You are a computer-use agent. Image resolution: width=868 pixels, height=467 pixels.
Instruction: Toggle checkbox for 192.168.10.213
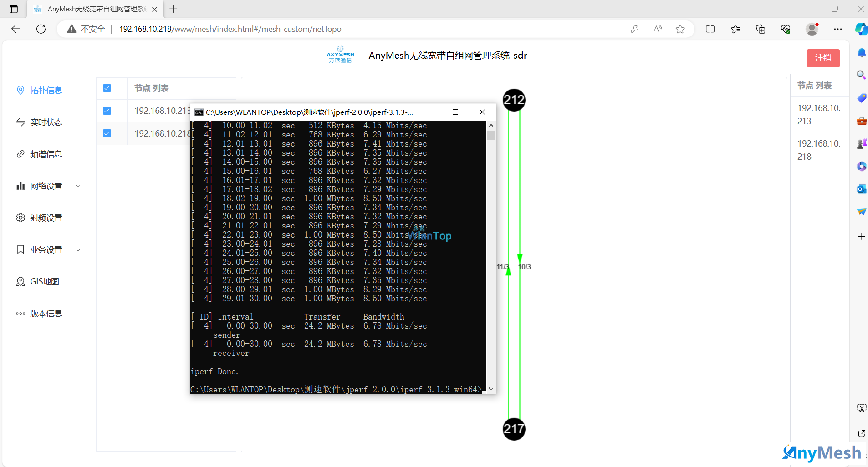107,111
